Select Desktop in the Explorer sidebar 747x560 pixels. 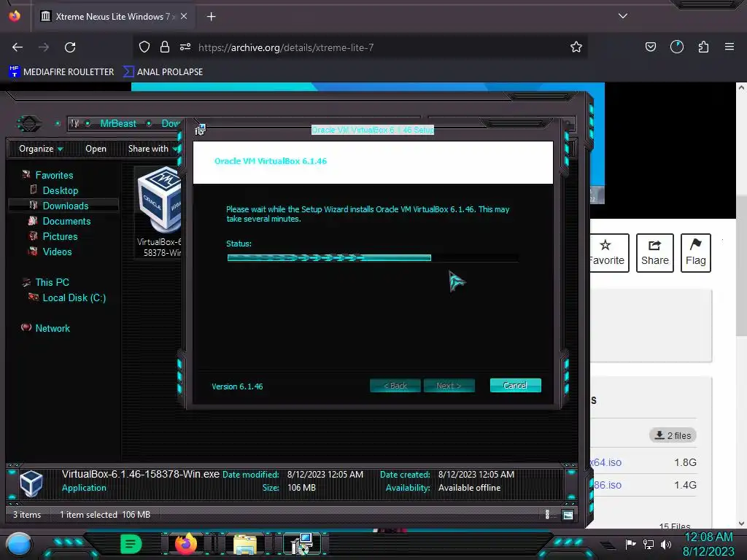(x=60, y=190)
